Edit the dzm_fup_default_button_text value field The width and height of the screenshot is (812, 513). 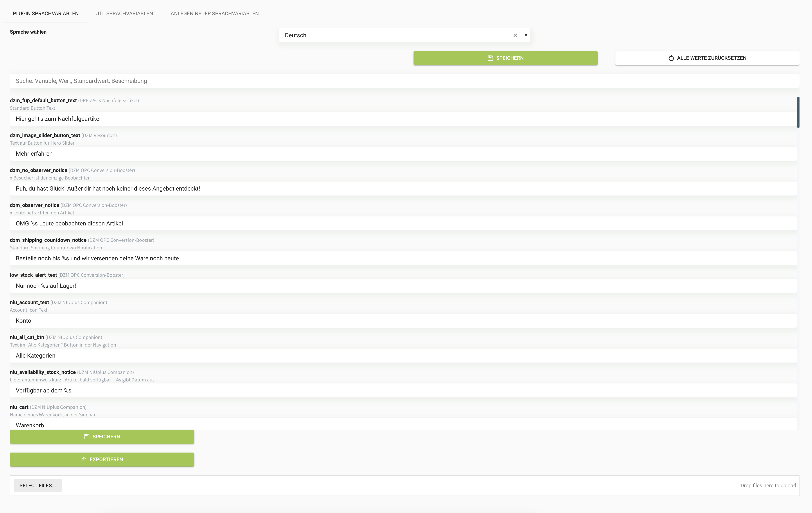point(403,119)
